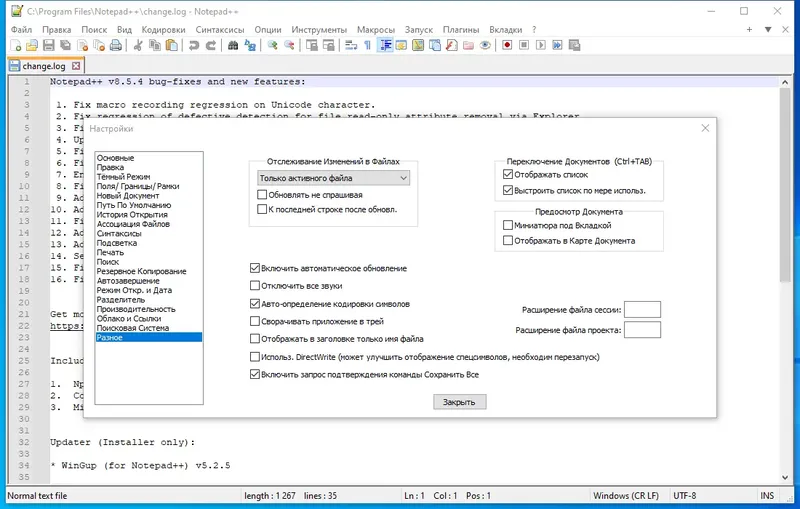Click the macro Playback icon
The image size is (800, 509).
pyautogui.click(x=540, y=45)
